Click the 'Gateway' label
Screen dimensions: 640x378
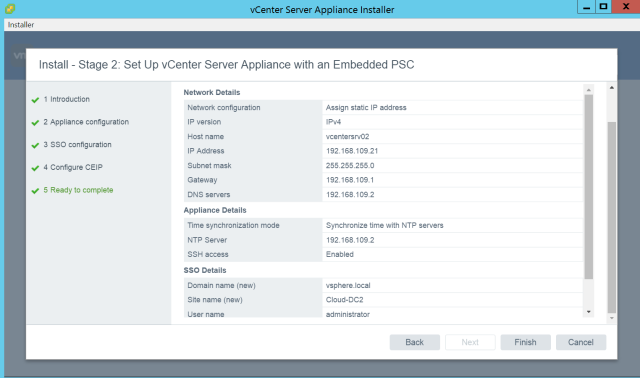pyautogui.click(x=202, y=180)
